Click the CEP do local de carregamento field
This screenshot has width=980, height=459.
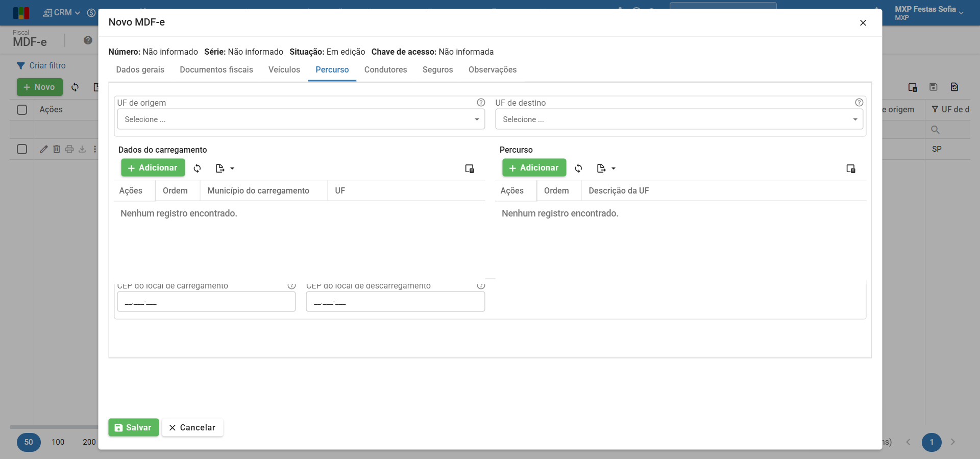pos(206,302)
